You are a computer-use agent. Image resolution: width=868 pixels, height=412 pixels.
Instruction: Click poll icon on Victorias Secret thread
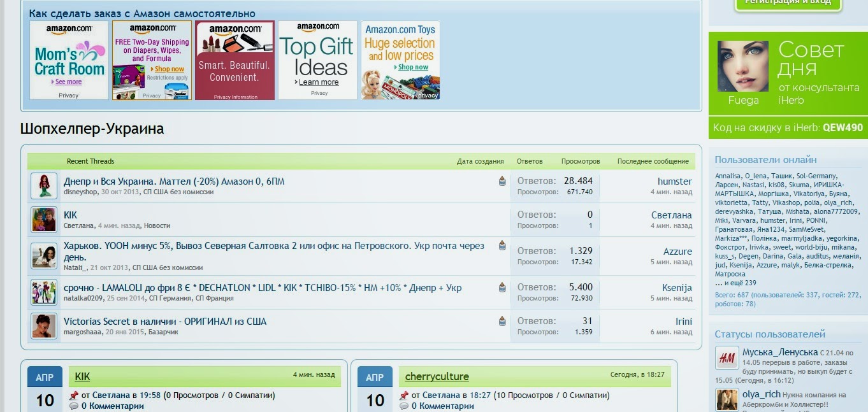[x=502, y=321]
